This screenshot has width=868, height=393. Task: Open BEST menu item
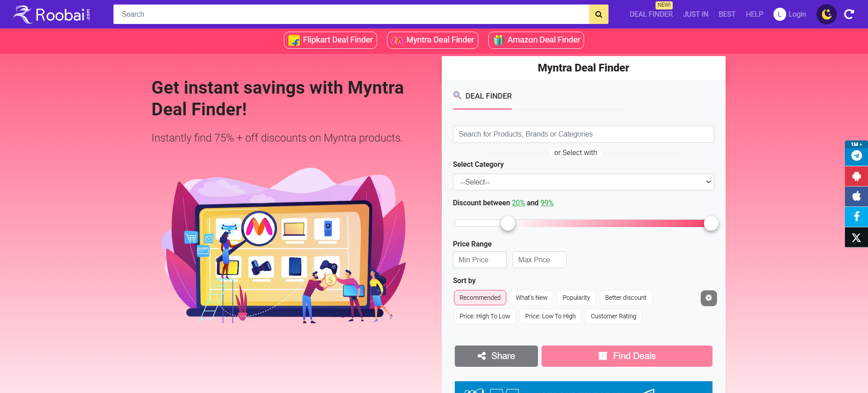(727, 14)
